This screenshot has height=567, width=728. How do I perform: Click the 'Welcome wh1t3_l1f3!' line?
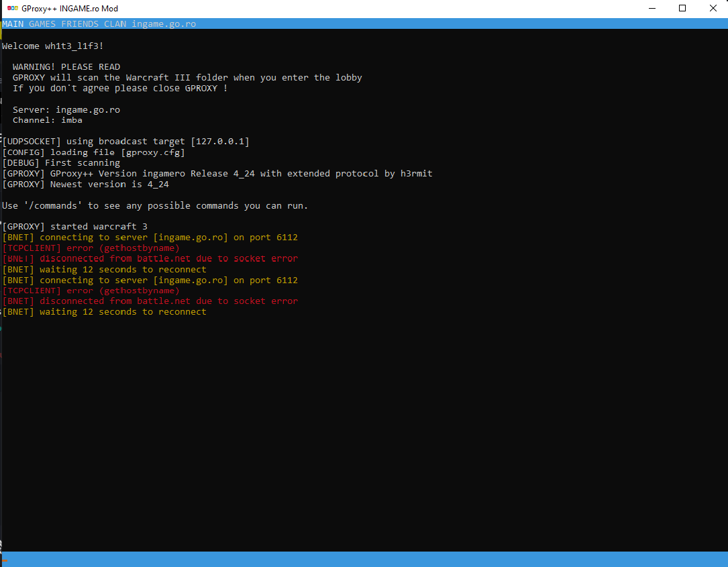pos(53,46)
